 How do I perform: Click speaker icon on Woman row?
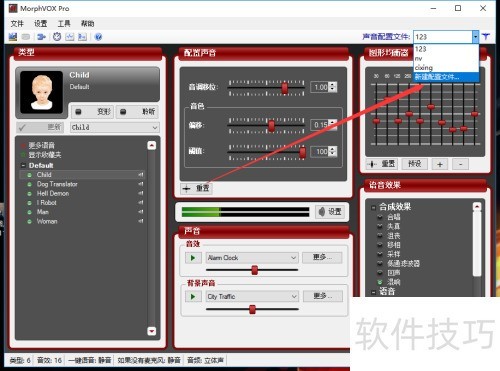[x=141, y=221]
